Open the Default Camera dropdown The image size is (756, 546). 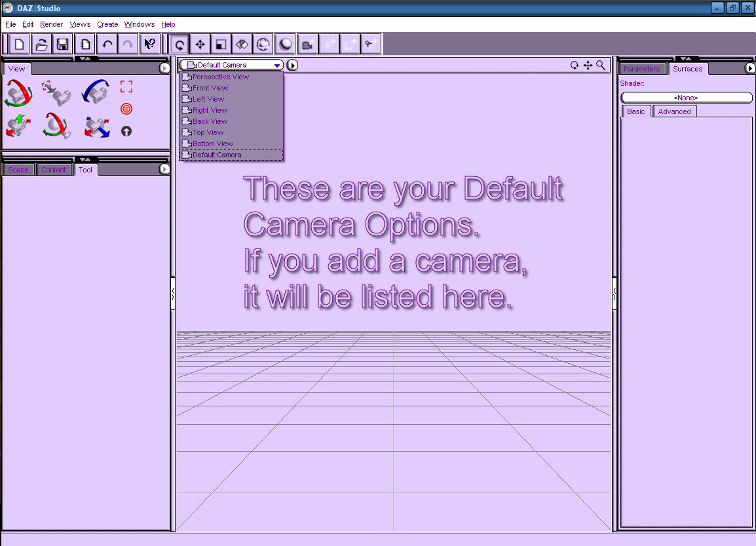click(x=231, y=65)
